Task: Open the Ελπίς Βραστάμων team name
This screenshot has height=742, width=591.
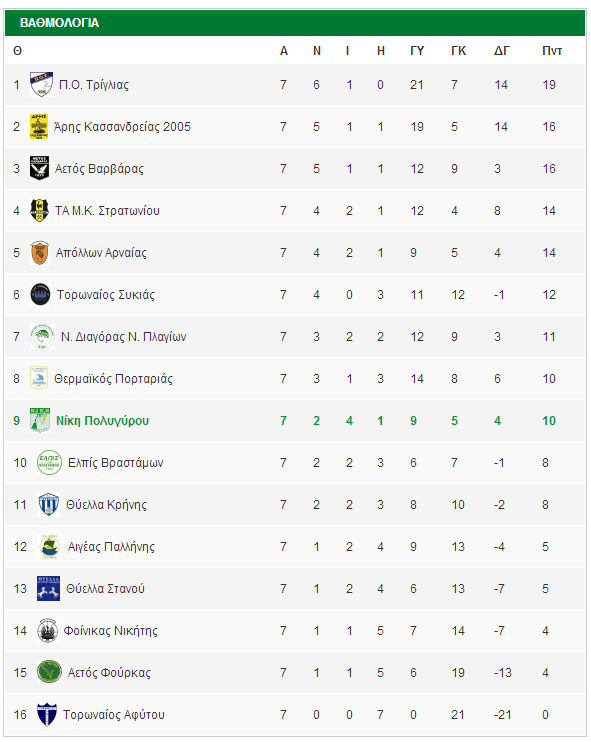Action: pyautogui.click(x=116, y=462)
